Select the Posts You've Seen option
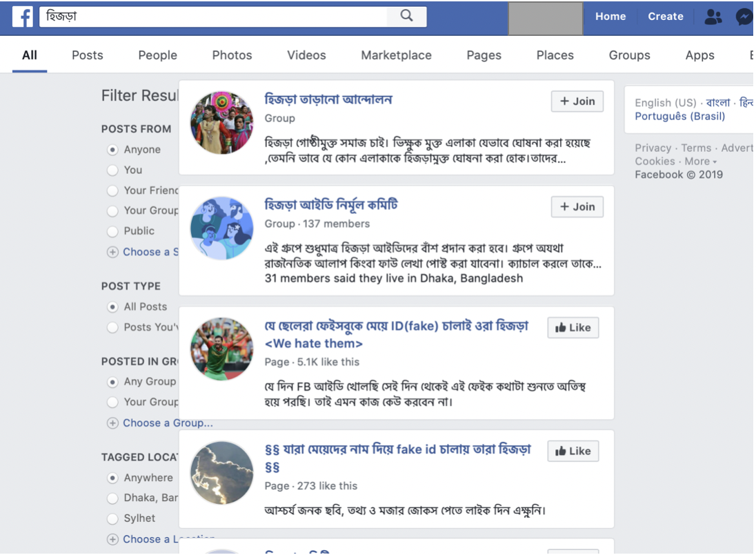756x555 pixels. 112,327
